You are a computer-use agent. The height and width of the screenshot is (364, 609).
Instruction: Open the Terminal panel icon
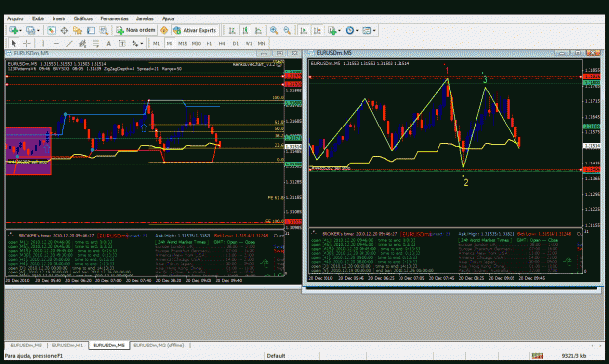click(x=91, y=30)
